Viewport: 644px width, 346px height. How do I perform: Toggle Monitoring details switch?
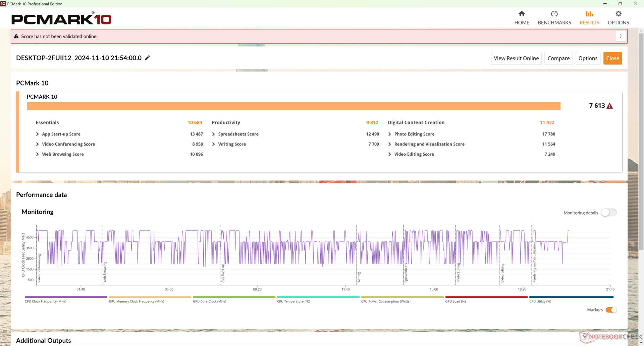(x=608, y=213)
